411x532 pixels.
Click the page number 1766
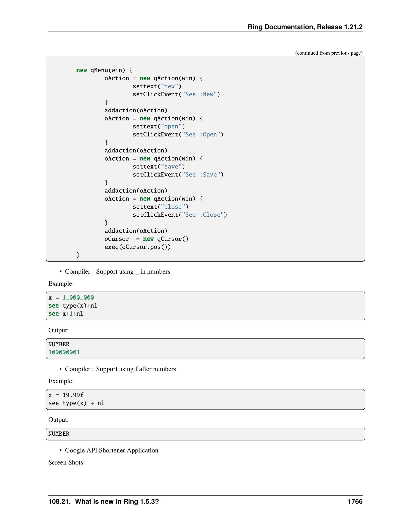click(355, 501)
